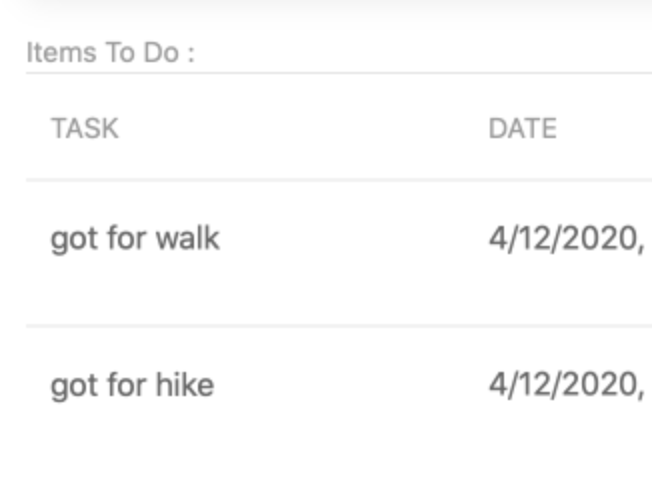This screenshot has height=494, width=652.
Task: Click the divider line under the heading
Action: (339, 73)
